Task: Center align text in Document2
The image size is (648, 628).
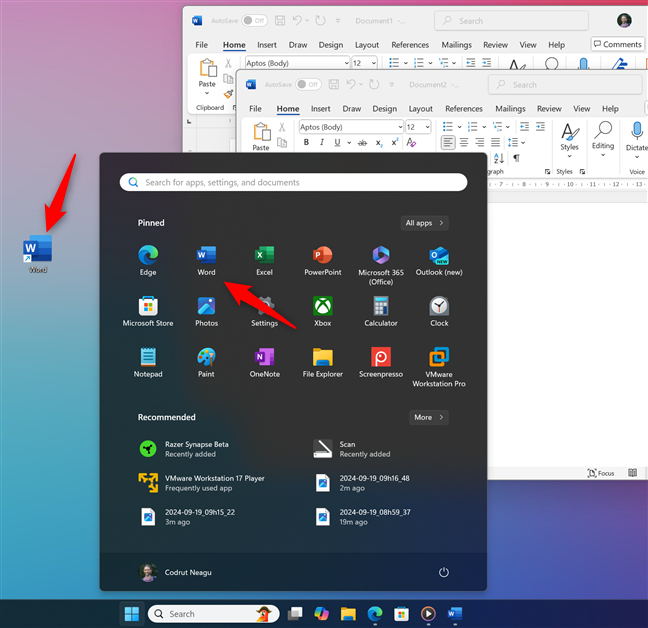Action: (464, 143)
